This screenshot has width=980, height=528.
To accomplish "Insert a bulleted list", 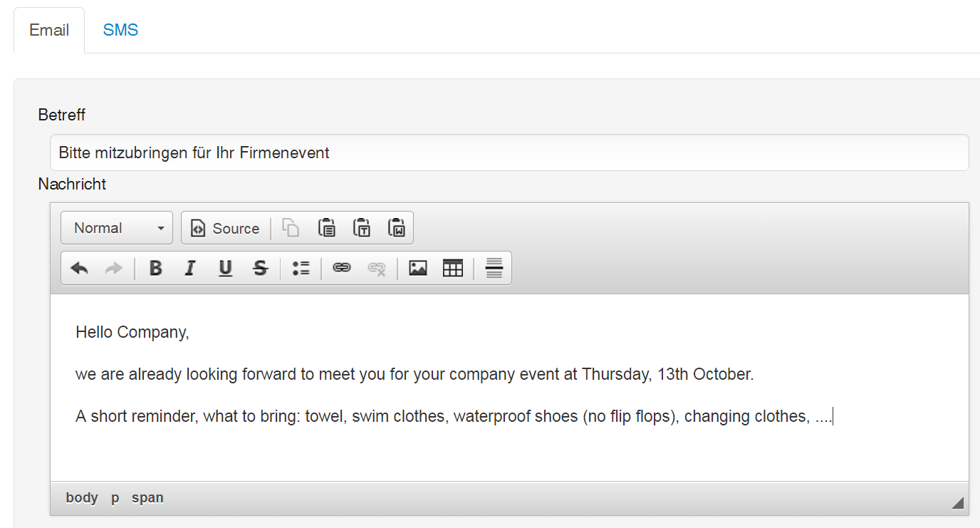I will pyautogui.click(x=301, y=269).
